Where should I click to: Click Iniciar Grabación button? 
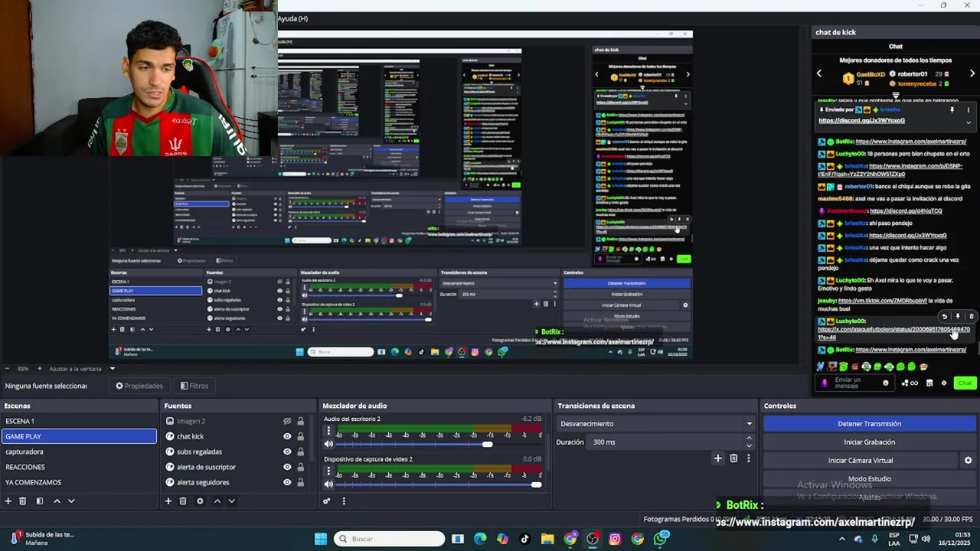click(x=869, y=442)
